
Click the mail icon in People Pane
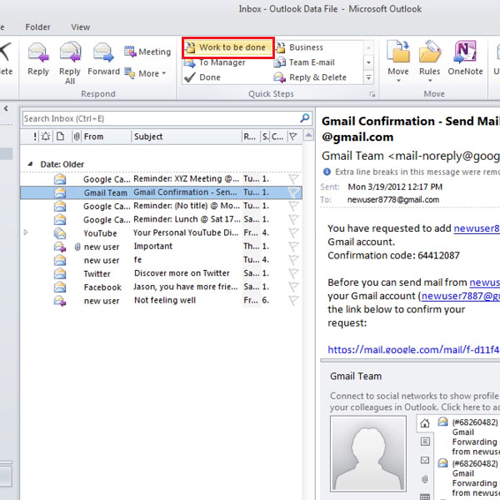[x=425, y=460]
